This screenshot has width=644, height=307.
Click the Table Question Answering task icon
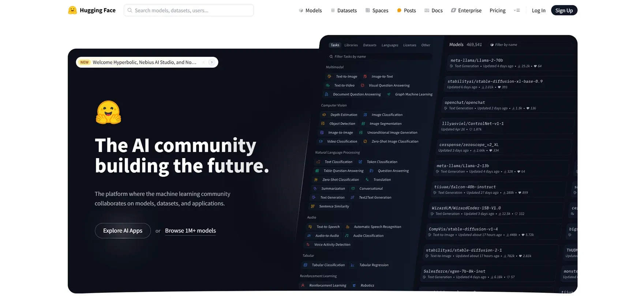[317, 171]
